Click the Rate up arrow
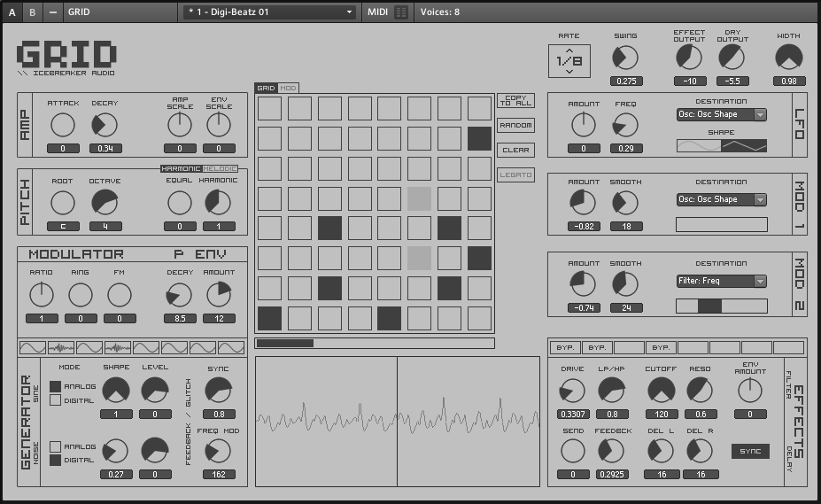The width and height of the screenshot is (821, 504). [x=569, y=50]
